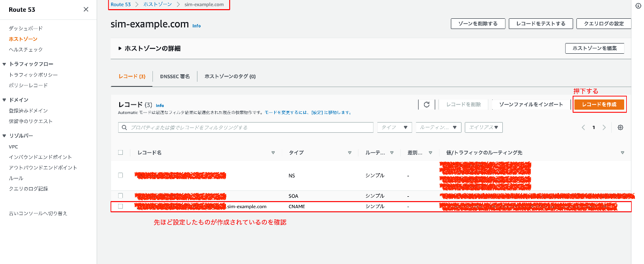The width and height of the screenshot is (644, 264).
Task: Switch to the DNSSEC 署名 tab
Action: 175,76
